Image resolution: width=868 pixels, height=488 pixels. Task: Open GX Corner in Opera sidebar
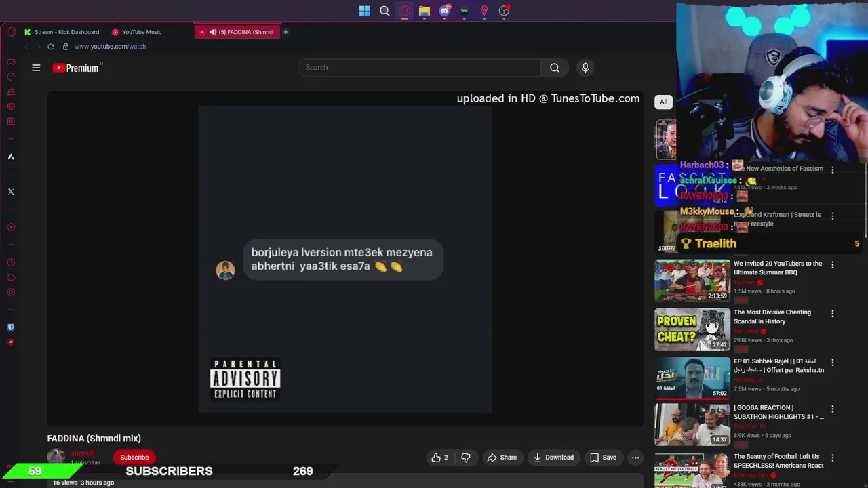click(x=11, y=62)
